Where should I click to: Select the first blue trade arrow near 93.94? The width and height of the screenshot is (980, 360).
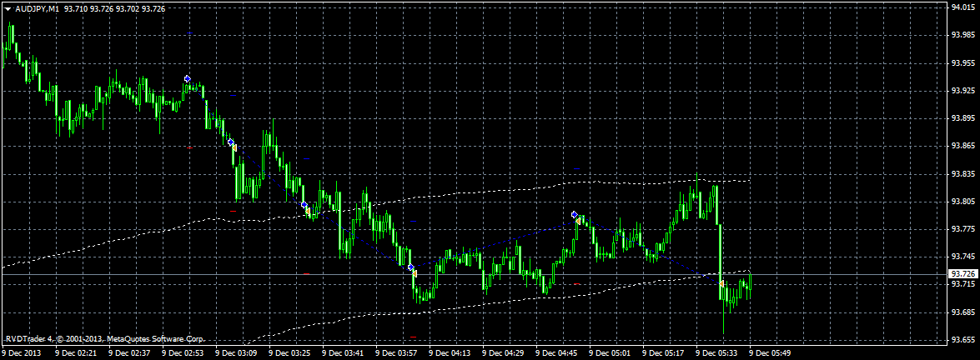(188, 78)
